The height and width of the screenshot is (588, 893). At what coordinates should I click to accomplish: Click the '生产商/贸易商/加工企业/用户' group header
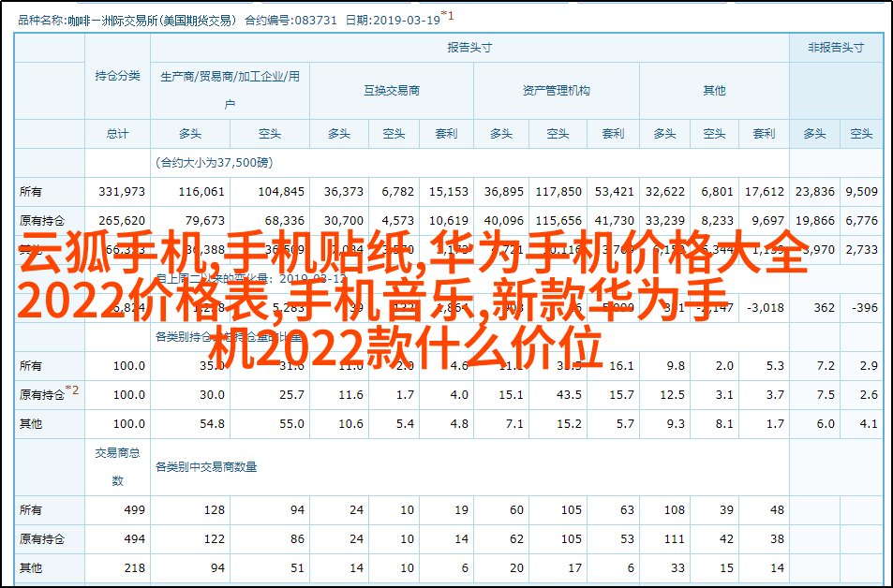point(231,91)
